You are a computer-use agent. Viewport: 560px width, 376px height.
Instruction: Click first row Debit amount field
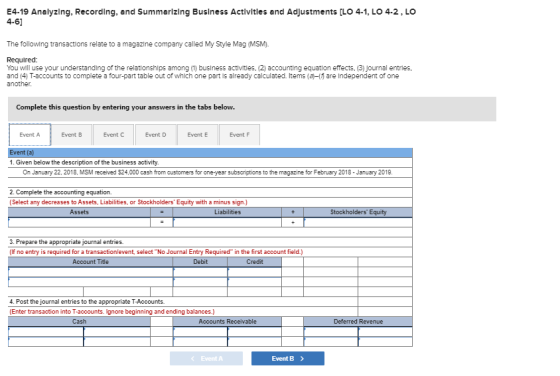(200, 272)
